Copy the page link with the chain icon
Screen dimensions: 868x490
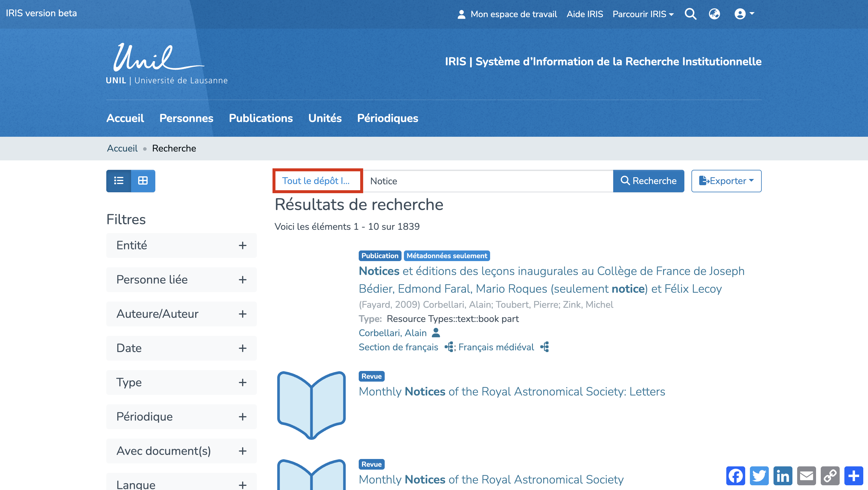(830, 476)
